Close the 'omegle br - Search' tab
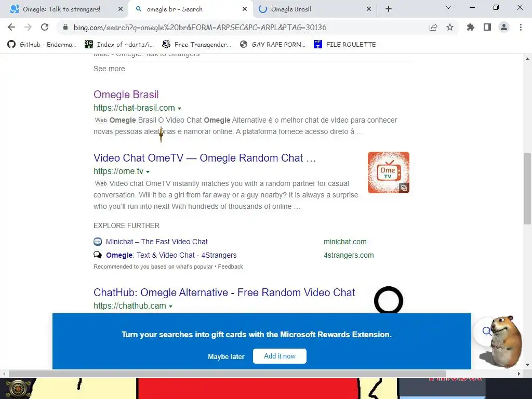Screen dimensions: 532x399 245,9
